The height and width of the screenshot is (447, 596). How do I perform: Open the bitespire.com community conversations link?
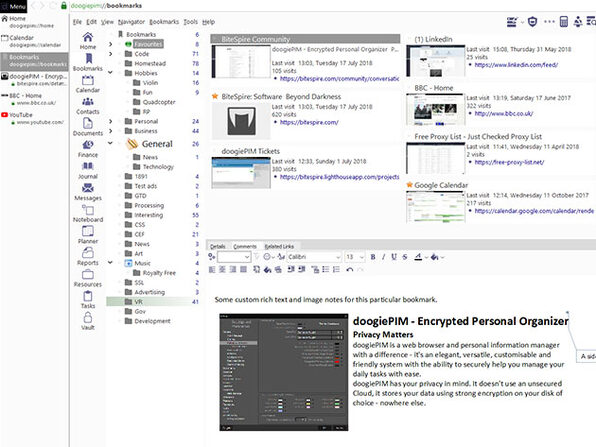[339, 79]
